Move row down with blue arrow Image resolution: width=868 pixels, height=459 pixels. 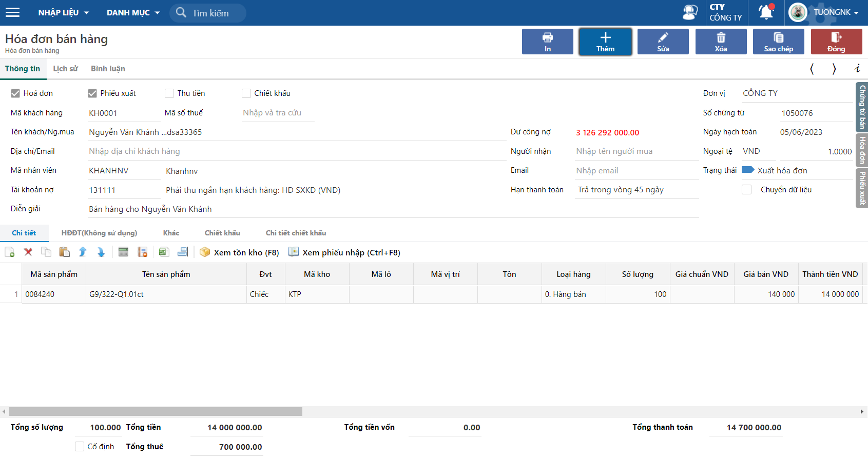(101, 252)
